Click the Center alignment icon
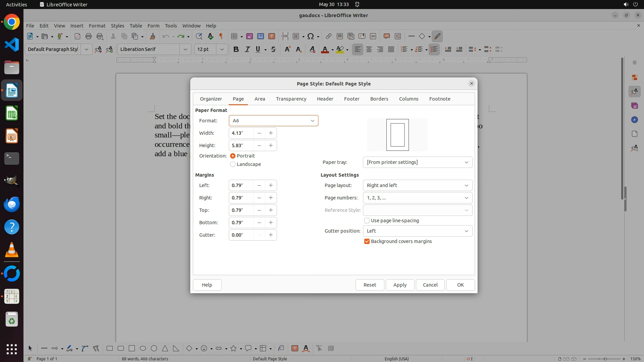Viewport: 644px width, 362px height. tap(369, 49)
